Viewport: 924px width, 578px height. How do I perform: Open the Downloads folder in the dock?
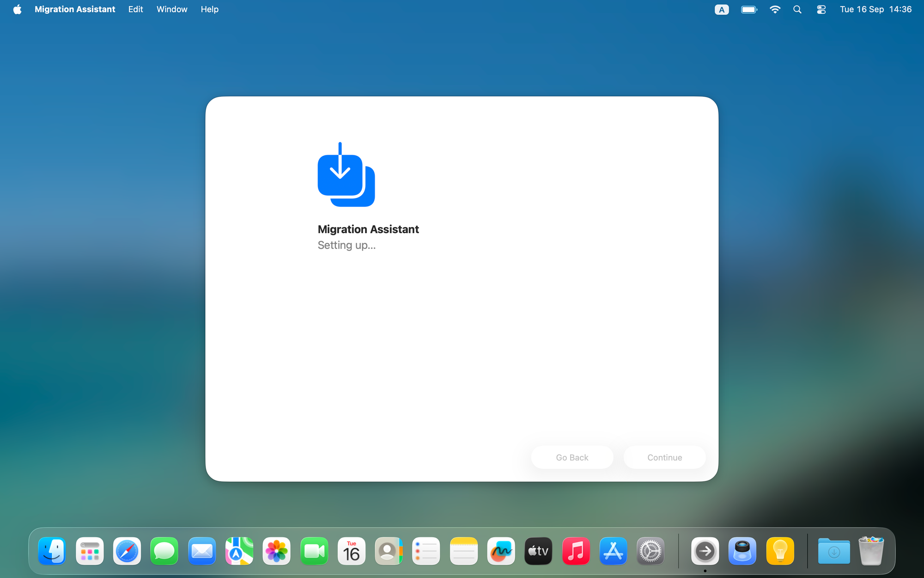[834, 551]
